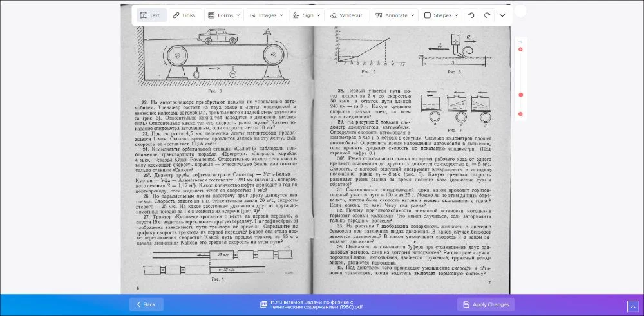This screenshot has width=644, height=316.
Task: Click the zoom out magnifier icon
Action: 520,114
